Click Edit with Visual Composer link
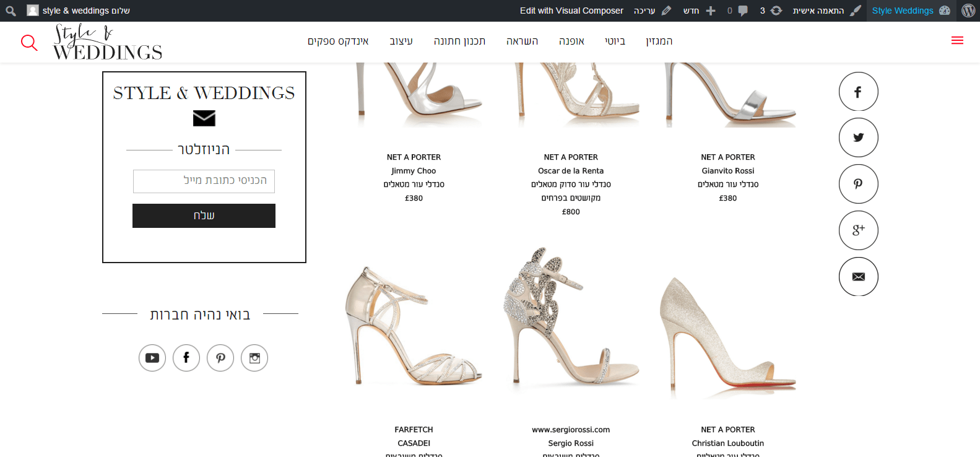Viewport: 980px width, 457px height. 571,11
